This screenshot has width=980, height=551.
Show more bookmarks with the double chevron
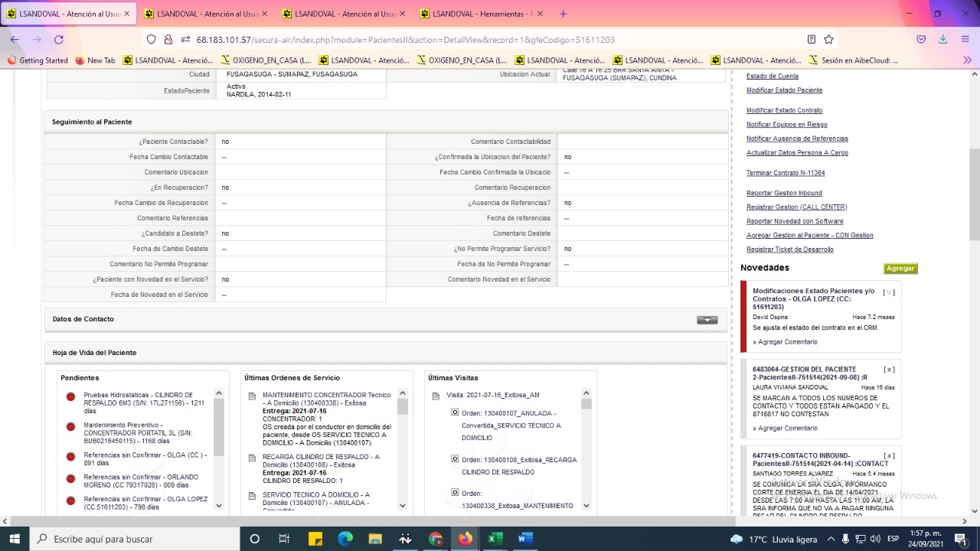pos(967,60)
